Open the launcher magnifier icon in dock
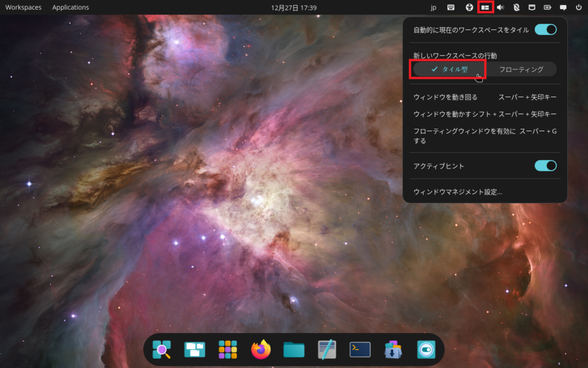The height and width of the screenshot is (368, 588). [x=161, y=349]
